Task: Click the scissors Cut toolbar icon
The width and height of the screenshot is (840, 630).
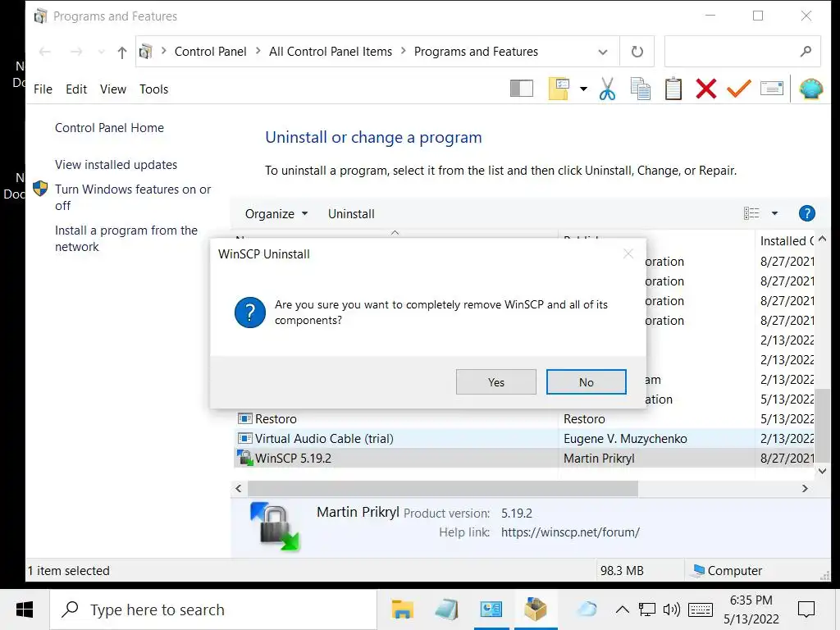Action: (x=607, y=89)
